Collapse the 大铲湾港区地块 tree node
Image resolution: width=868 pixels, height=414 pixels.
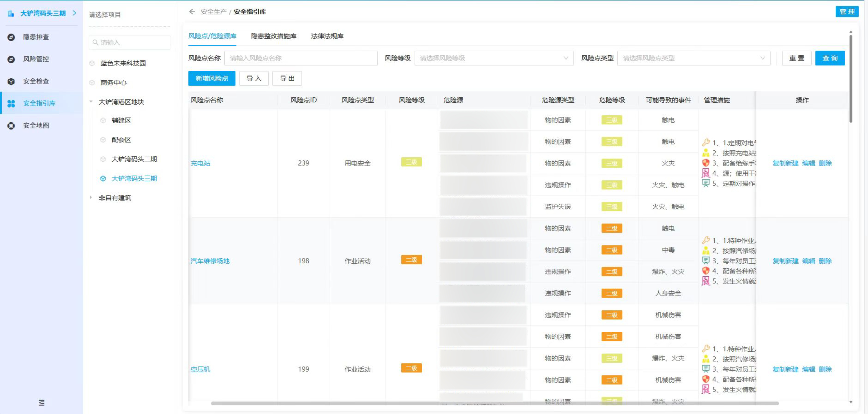click(91, 101)
